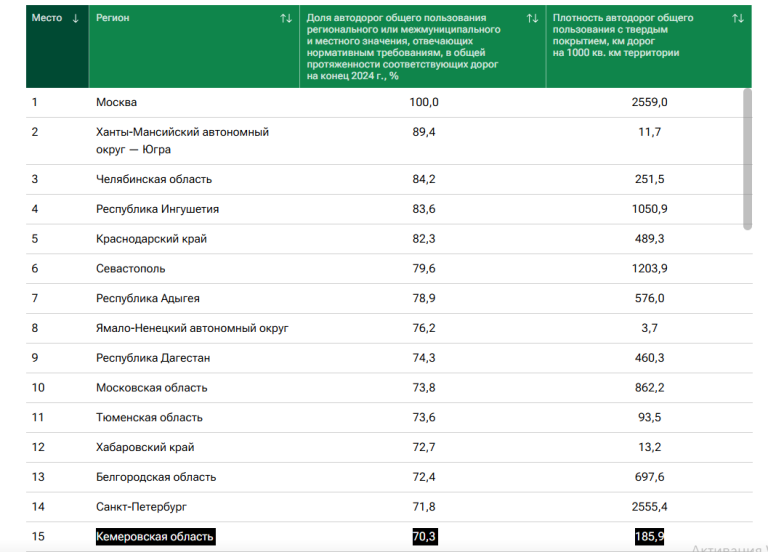This screenshot has width=768, height=552.
Task: Select Республика Адыгея row
Action: [147, 298]
